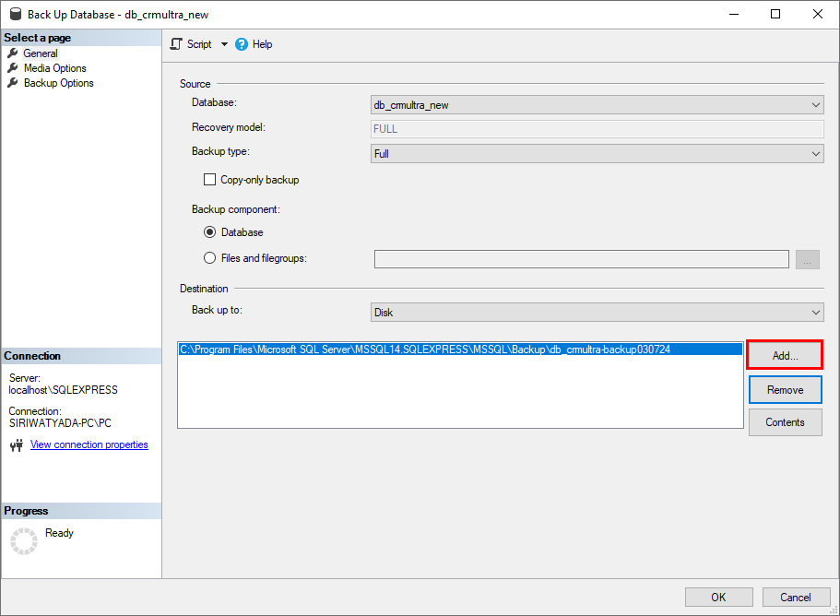Click the Connection section header
The height and width of the screenshot is (616, 840).
(x=81, y=356)
